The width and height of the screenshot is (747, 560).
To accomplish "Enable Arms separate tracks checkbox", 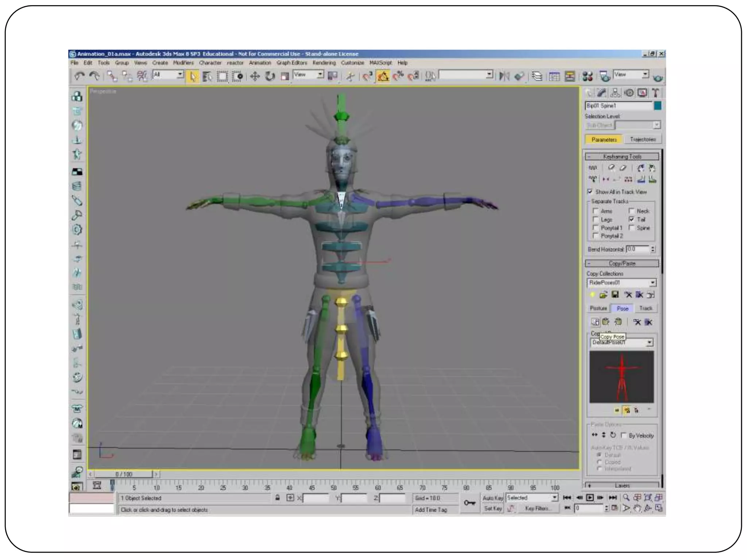I will (596, 211).
